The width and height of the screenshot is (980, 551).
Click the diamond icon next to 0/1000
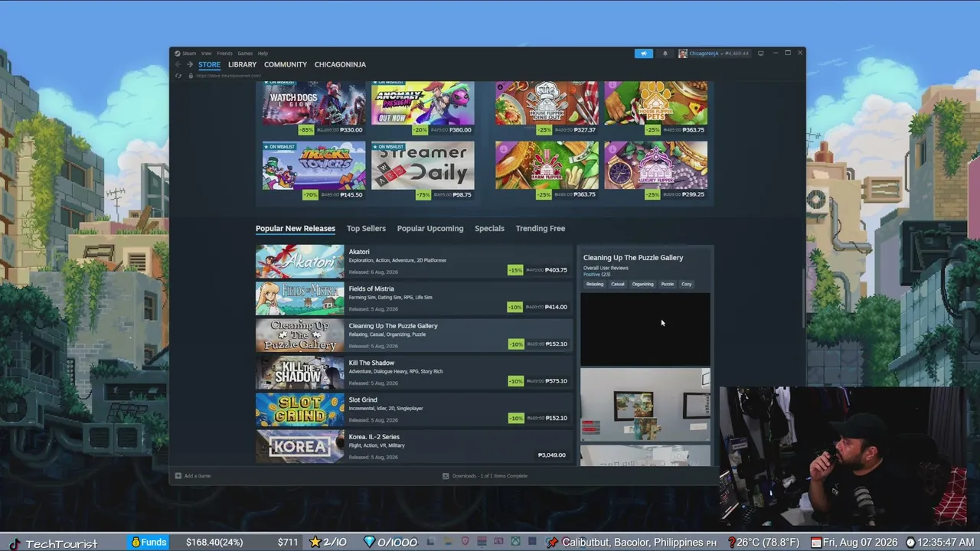click(x=370, y=543)
